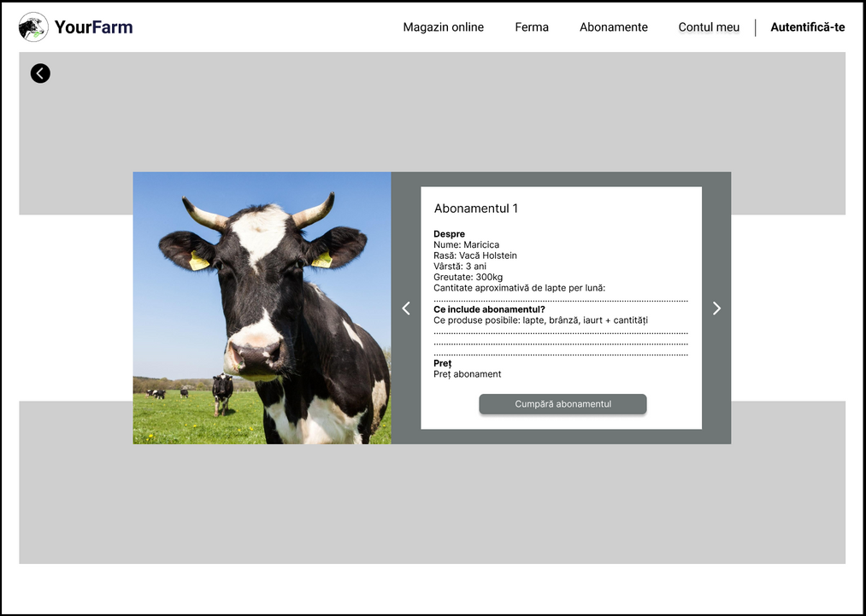This screenshot has height=616, width=866.
Task: Click the Ce include abonamentul? heading
Action: [x=489, y=309]
